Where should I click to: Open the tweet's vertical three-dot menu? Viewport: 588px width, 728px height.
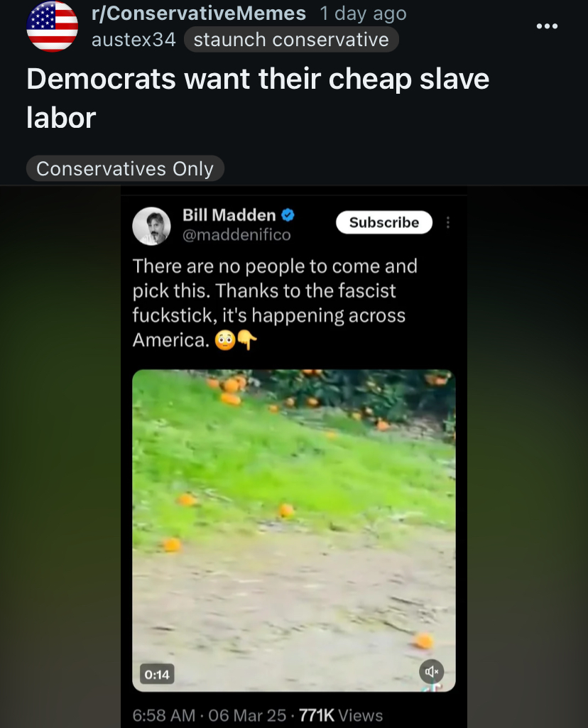(448, 222)
